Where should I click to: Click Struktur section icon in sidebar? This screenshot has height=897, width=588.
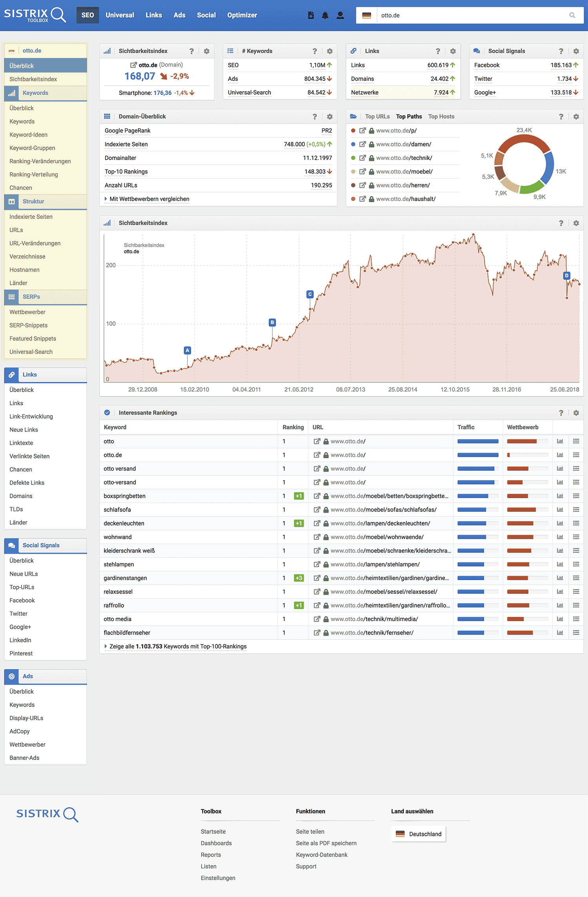[x=11, y=202]
